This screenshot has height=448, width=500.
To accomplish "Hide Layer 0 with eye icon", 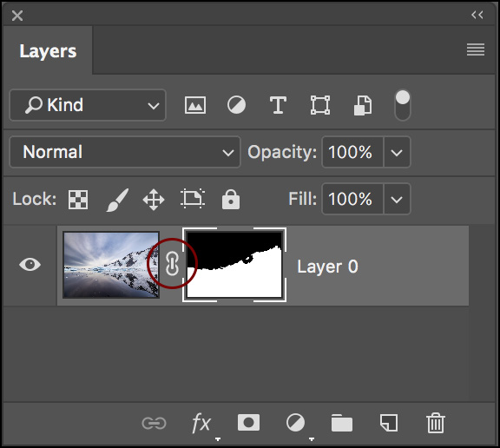I will 30,265.
